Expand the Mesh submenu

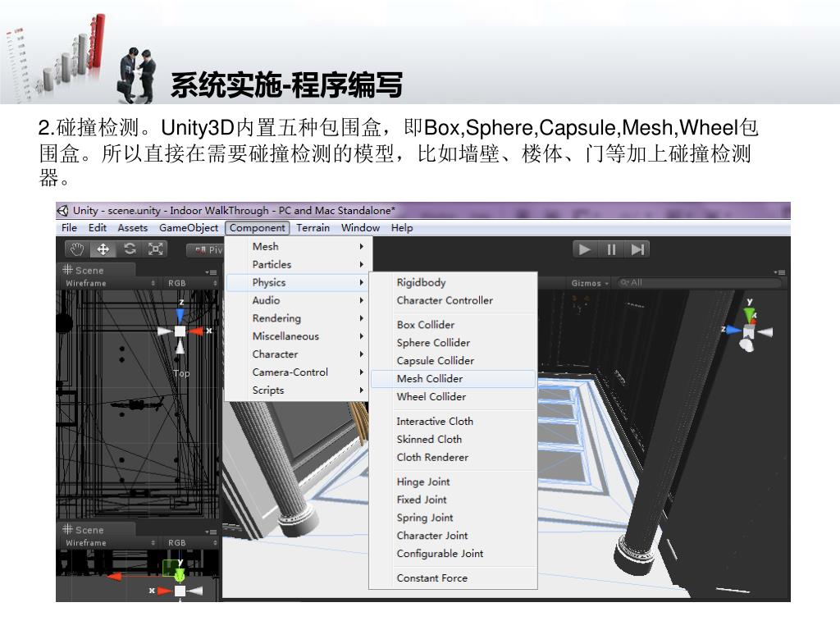(298, 246)
